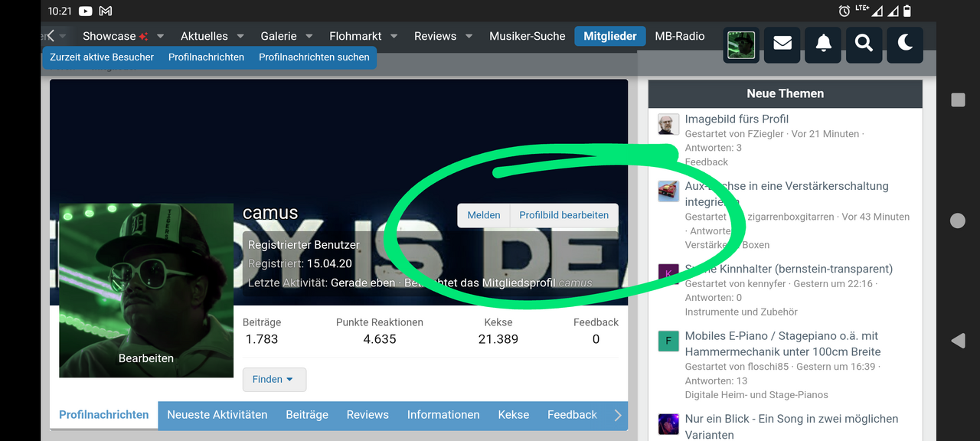Switch to Kekse profile tab
The image size is (980, 441).
point(514,415)
